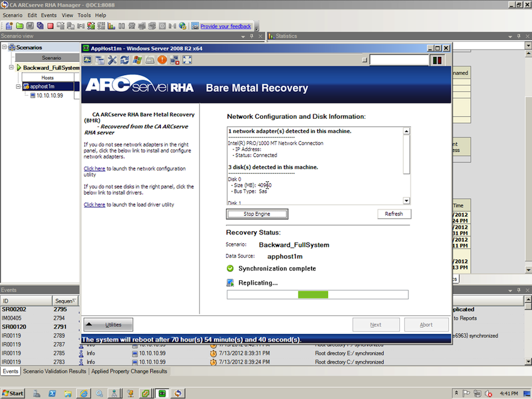Open the Statistics panel dropdown arrow
This screenshot has height=399, width=532.
point(510,36)
